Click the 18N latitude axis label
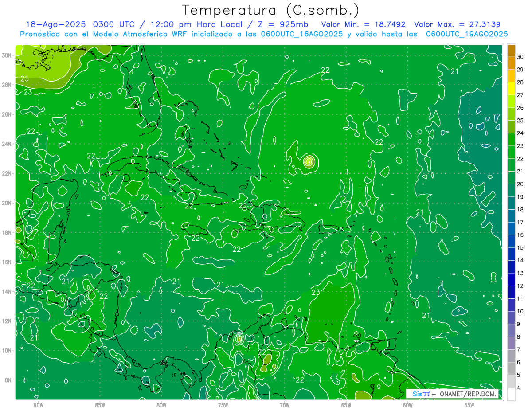Screen dimensions: 532x411 [x=7, y=232]
